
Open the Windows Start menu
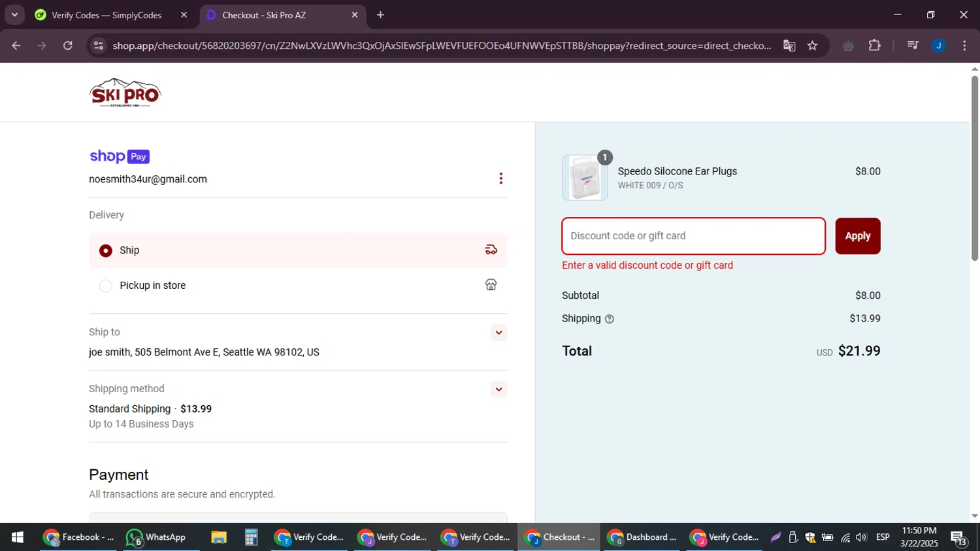point(17,537)
